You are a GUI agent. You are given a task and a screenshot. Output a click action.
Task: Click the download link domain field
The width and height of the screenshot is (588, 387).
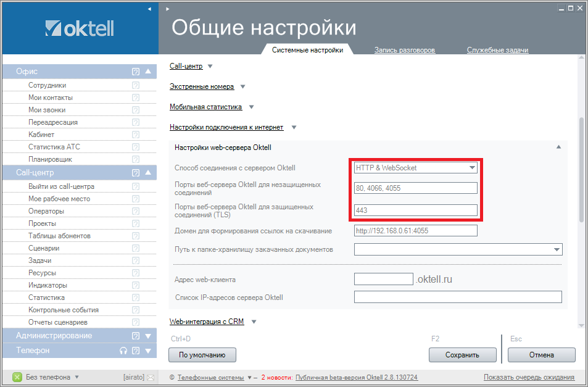pyautogui.click(x=415, y=231)
